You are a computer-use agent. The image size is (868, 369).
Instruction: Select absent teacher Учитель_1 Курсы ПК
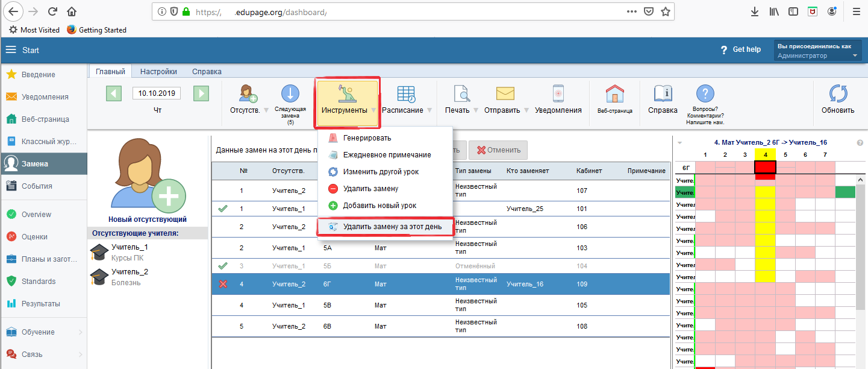148,252
